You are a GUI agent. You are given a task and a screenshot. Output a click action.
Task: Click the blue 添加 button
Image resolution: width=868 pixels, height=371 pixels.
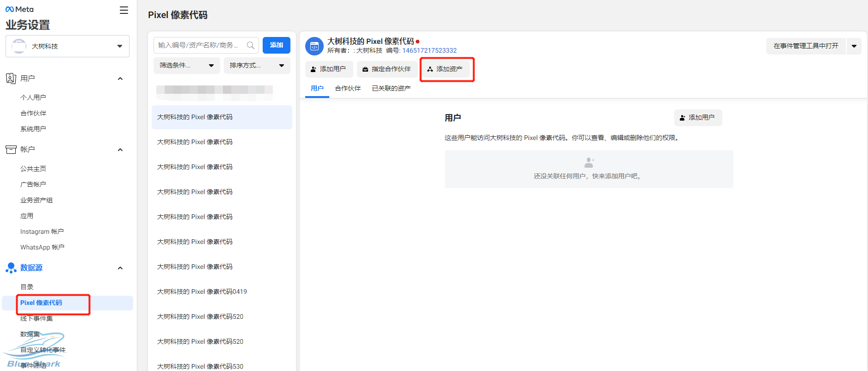point(277,45)
